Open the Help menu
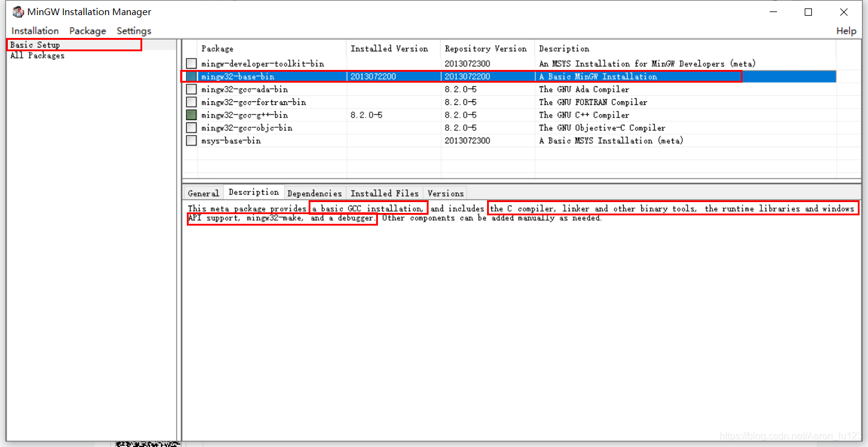The width and height of the screenshot is (868, 447). tap(846, 31)
